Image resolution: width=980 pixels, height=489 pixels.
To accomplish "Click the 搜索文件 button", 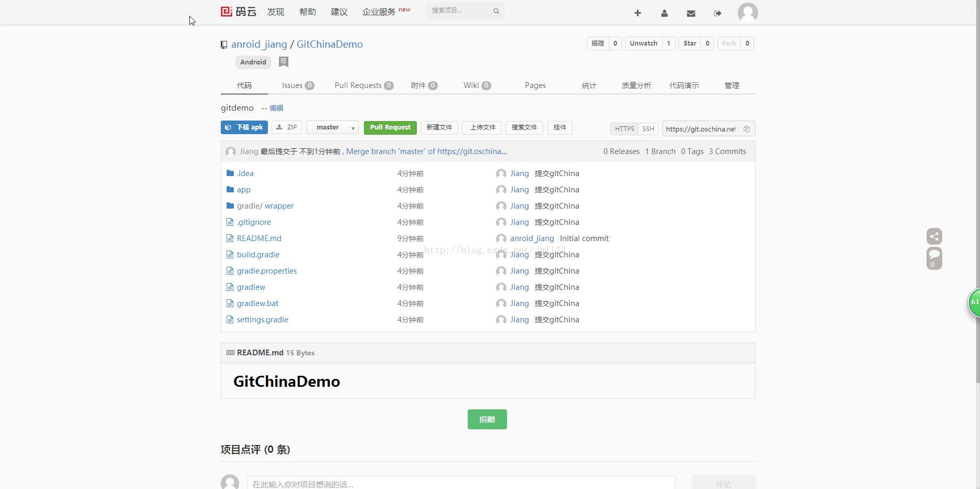I will 524,127.
